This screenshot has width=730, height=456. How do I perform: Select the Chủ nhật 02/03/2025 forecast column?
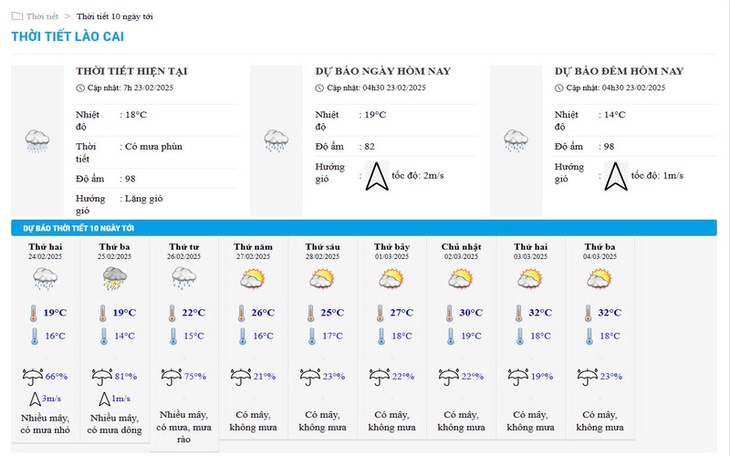pos(461,338)
